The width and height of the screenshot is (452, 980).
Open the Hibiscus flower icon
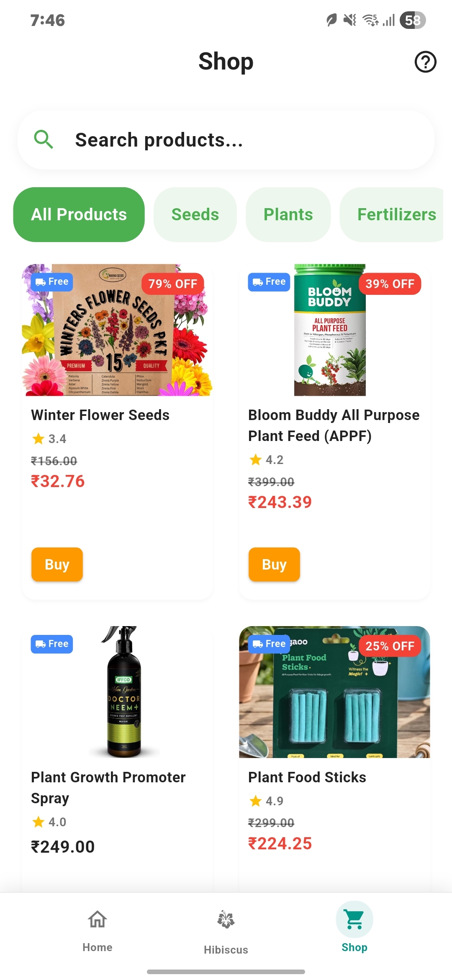point(226,920)
